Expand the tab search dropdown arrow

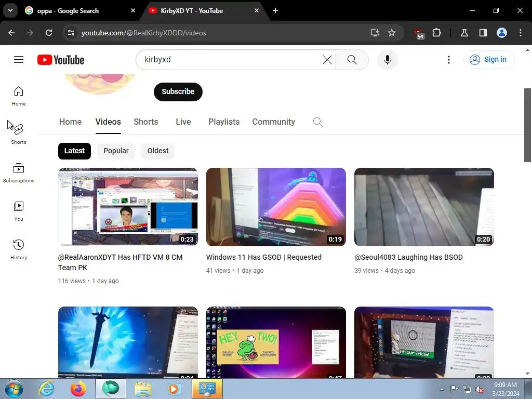(10, 10)
